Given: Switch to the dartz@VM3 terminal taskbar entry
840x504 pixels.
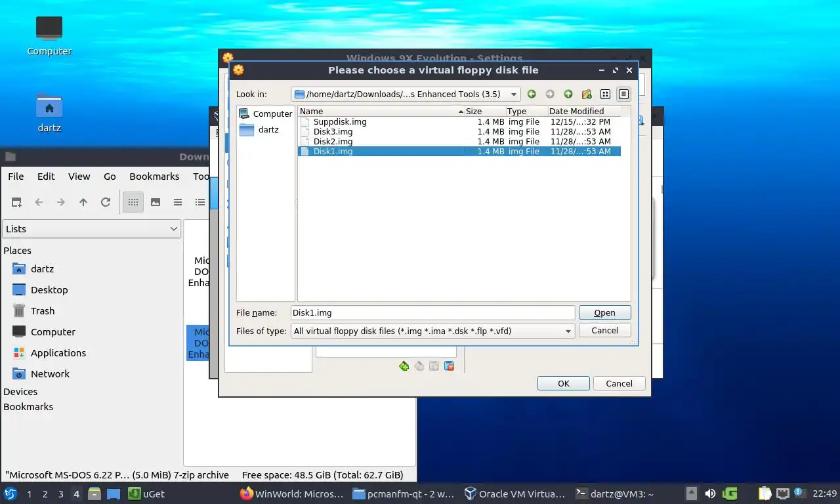Looking at the screenshot, I should click(x=614, y=493).
